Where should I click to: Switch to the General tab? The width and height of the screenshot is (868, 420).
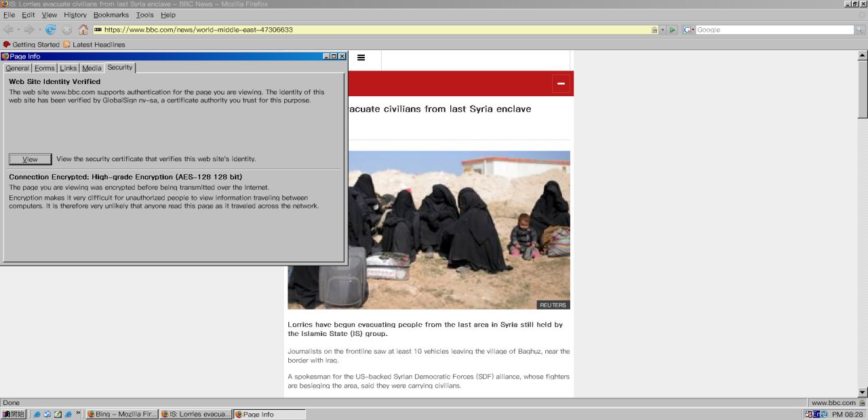pos(18,68)
